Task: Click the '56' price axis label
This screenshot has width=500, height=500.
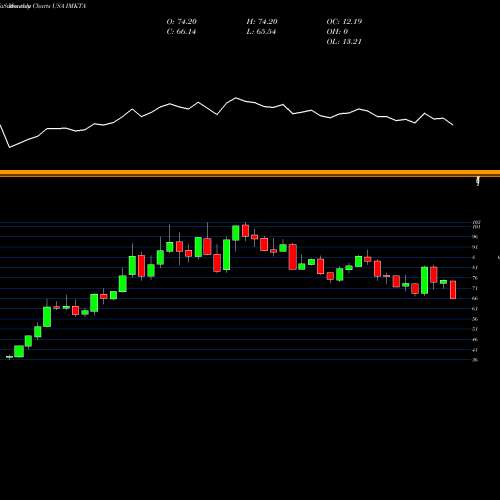Action: (x=475, y=319)
